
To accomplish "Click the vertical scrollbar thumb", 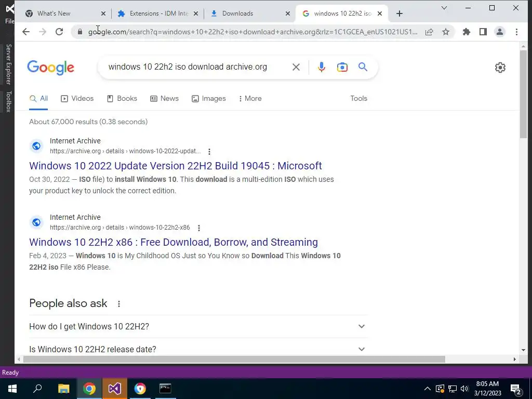I will point(524,94).
